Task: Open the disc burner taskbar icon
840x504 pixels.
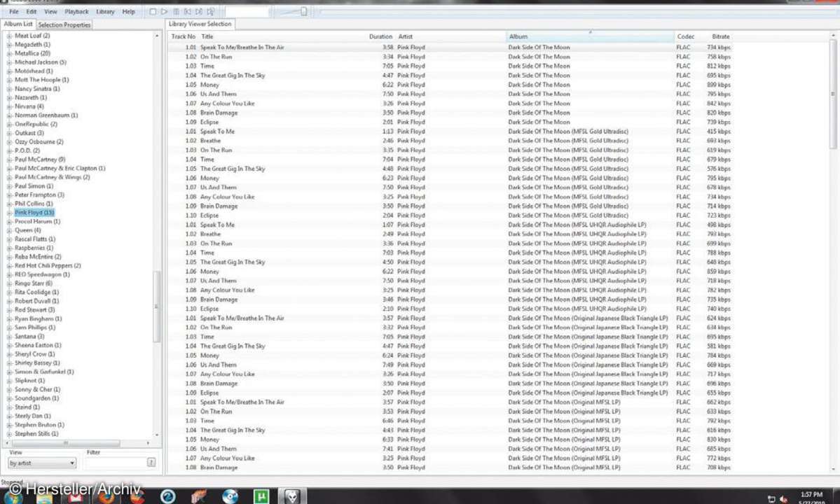Action: click(230, 497)
